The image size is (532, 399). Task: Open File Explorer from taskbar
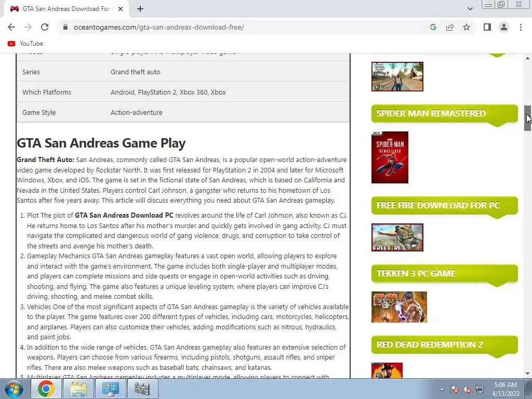[x=78, y=389]
